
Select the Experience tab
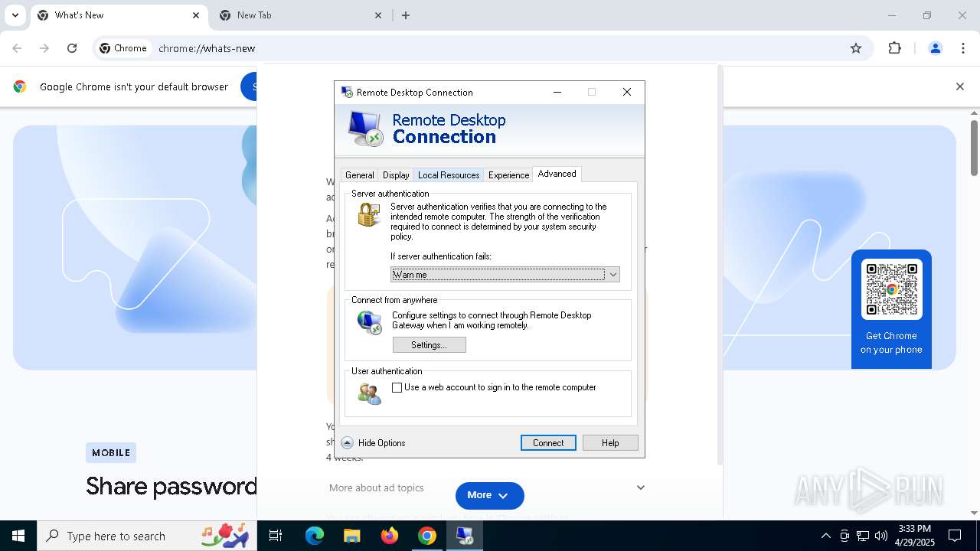pyautogui.click(x=508, y=175)
